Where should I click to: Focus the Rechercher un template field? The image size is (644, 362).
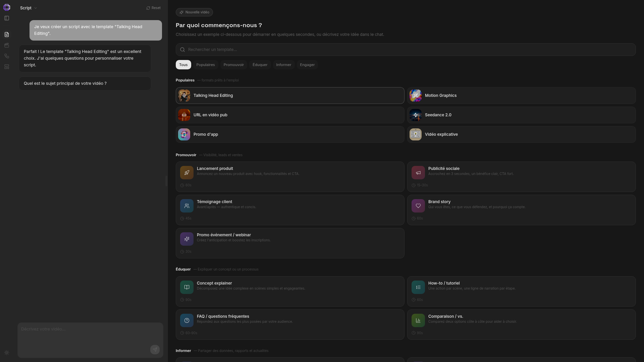point(406,50)
